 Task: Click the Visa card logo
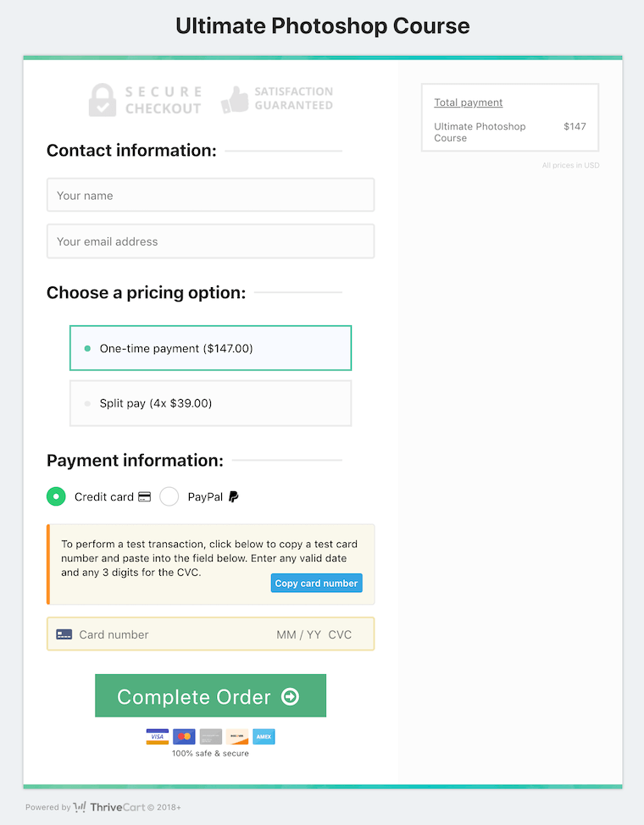158,737
